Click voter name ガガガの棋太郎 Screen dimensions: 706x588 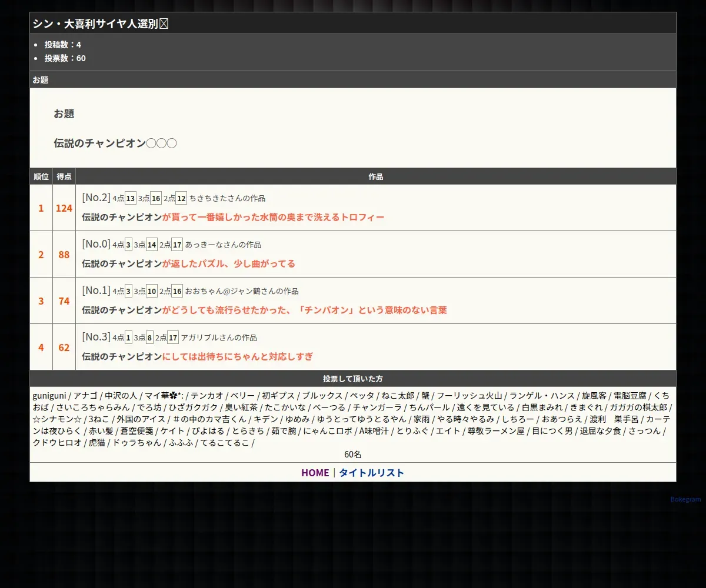638,407
